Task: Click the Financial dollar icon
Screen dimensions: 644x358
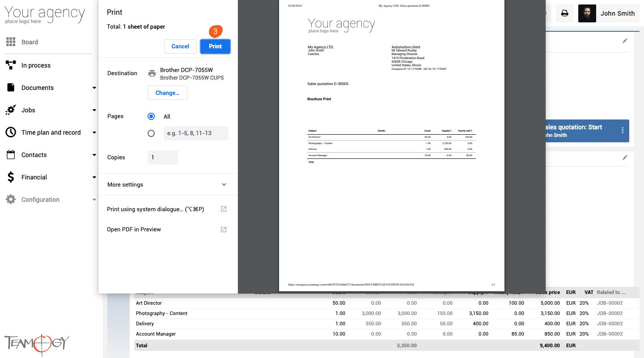Action: point(11,177)
